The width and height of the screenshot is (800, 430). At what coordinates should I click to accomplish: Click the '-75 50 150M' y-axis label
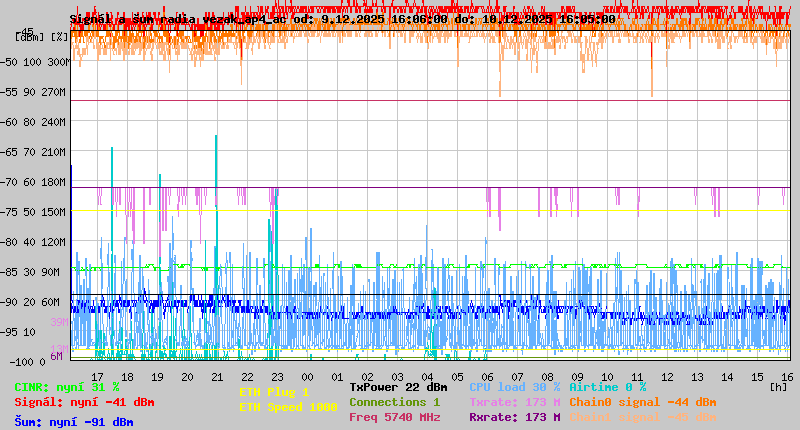click(33, 212)
